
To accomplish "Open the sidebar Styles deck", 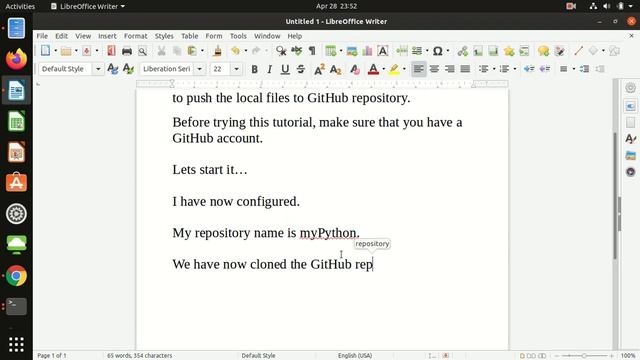I will (x=630, y=139).
